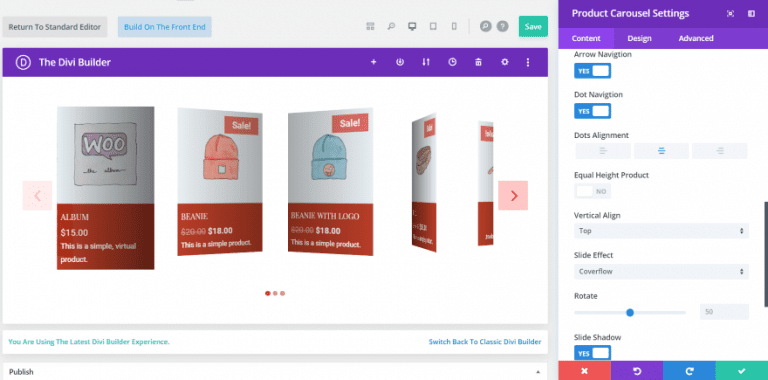Click the Beanie With Logo image

[331, 156]
